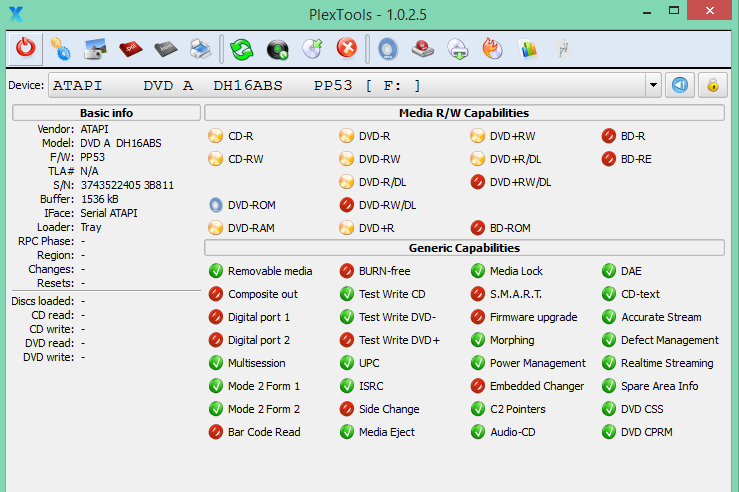Click serial number '3743522405 3B811'

click(127, 186)
